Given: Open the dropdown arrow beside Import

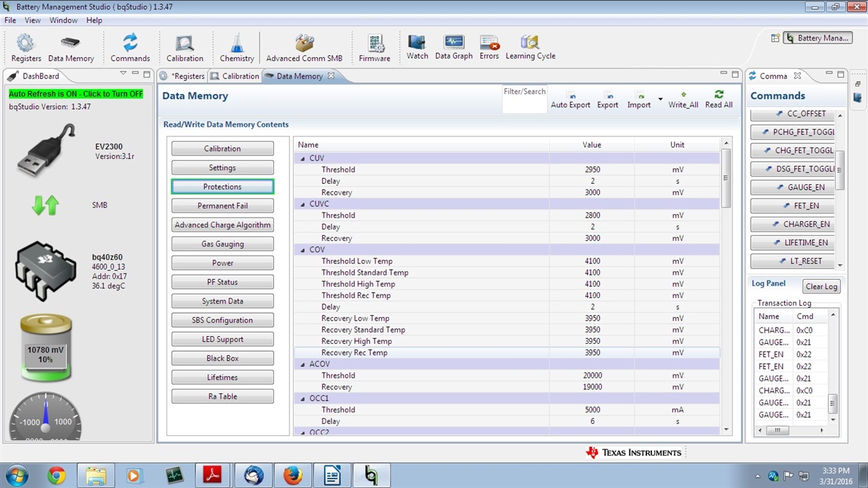Looking at the screenshot, I should pyautogui.click(x=661, y=100).
